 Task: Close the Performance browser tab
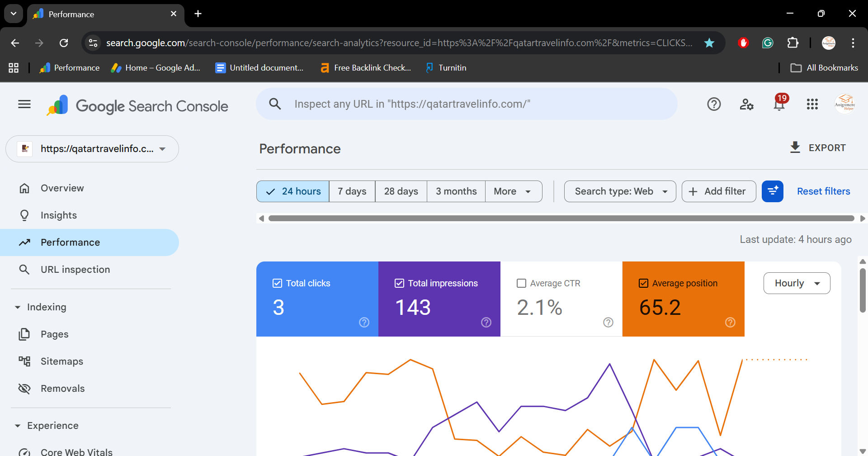point(174,14)
